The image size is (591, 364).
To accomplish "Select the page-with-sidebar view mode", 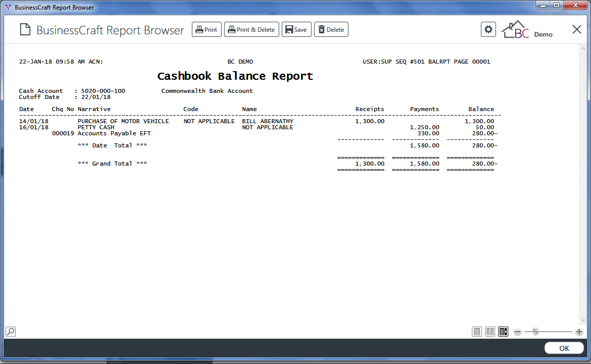I will [x=503, y=332].
